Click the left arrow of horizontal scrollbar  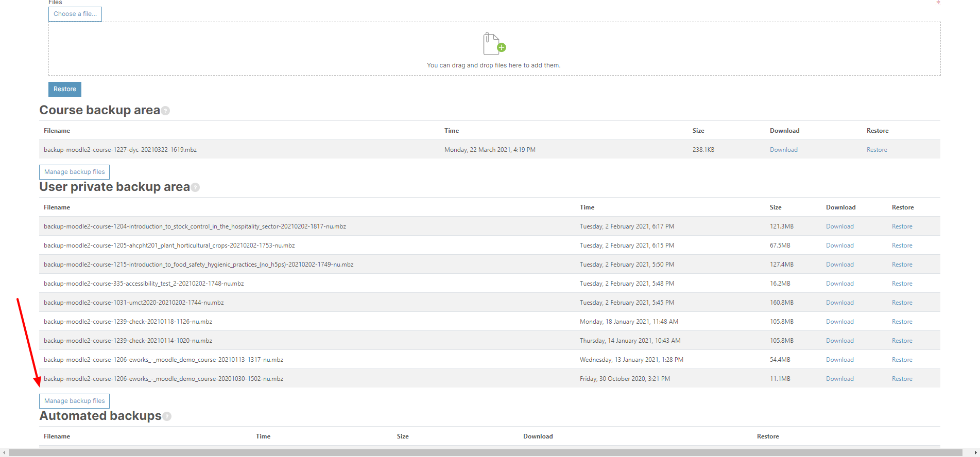point(4,453)
